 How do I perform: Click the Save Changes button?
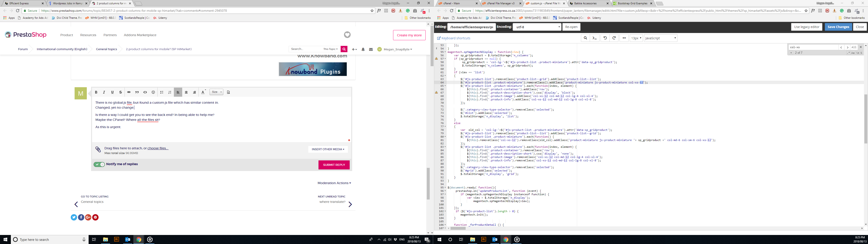[838, 27]
